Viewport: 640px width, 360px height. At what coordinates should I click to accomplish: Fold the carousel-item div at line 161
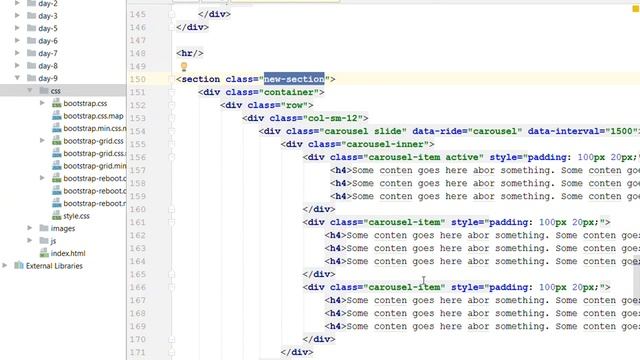(x=172, y=222)
